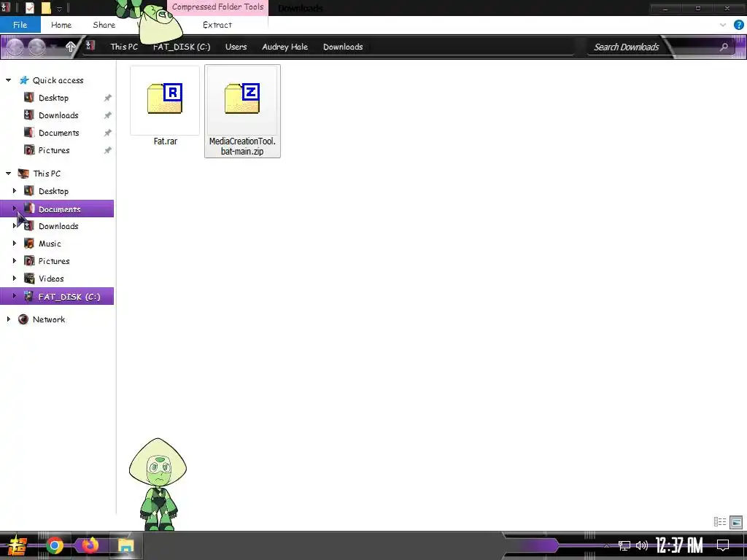747x560 pixels.
Task: Expand Desktop under This PC
Action: [15, 191]
